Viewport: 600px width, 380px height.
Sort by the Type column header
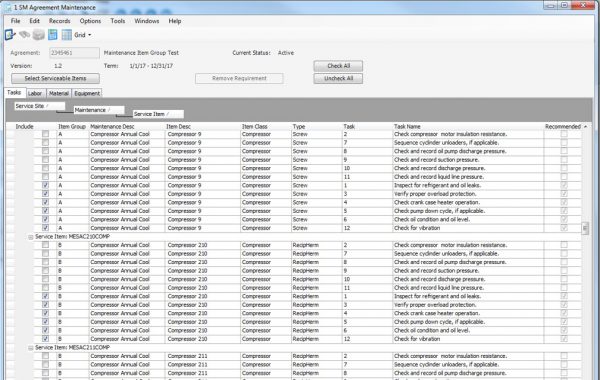tap(299, 127)
